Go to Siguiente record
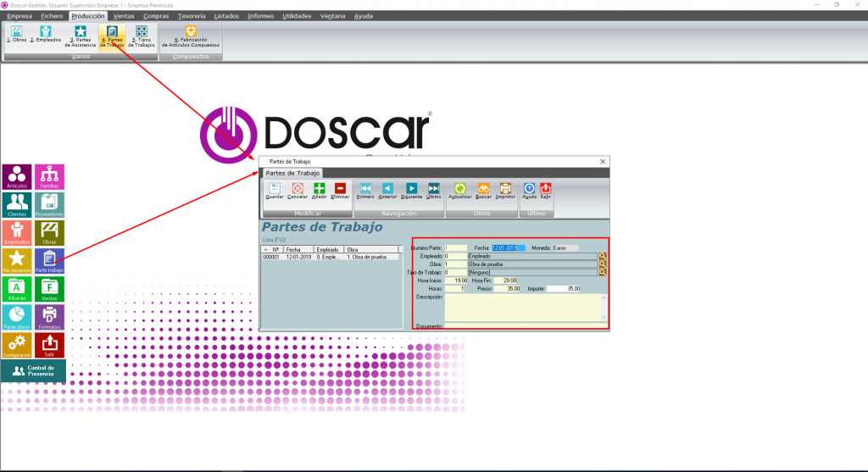 point(411,191)
